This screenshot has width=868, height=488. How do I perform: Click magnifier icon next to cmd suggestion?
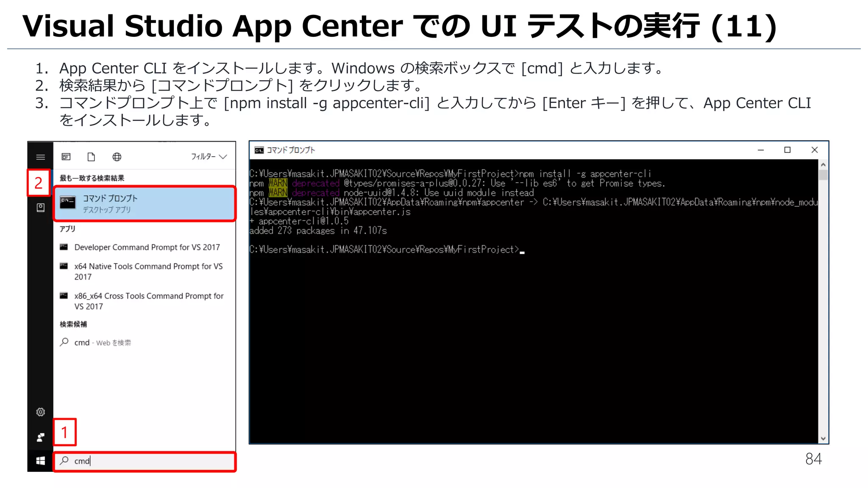64,342
